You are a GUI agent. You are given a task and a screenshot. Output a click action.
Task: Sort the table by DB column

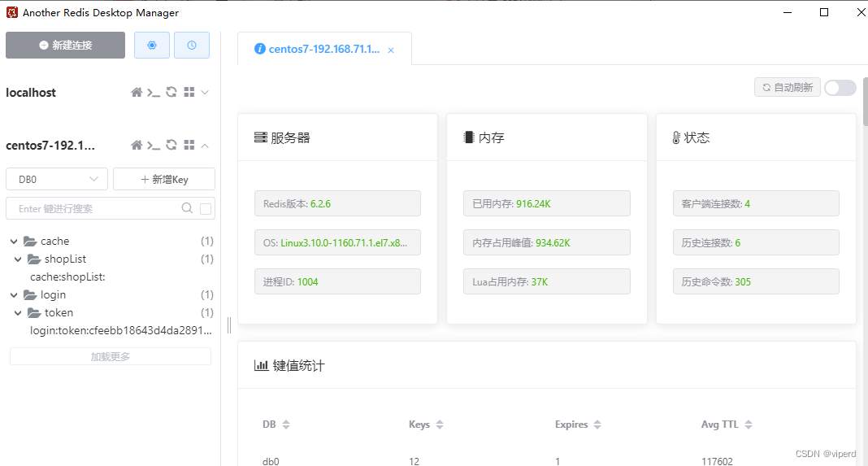286,425
